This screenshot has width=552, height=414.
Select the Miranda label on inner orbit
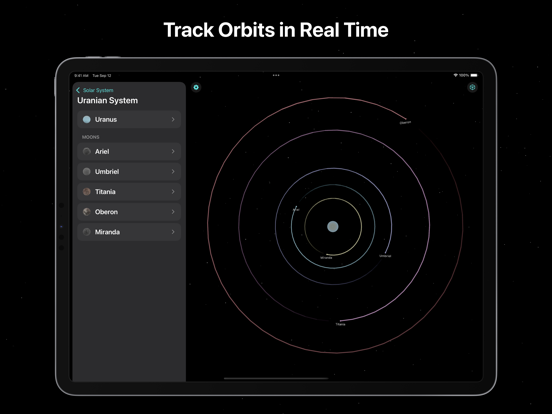pyautogui.click(x=326, y=258)
